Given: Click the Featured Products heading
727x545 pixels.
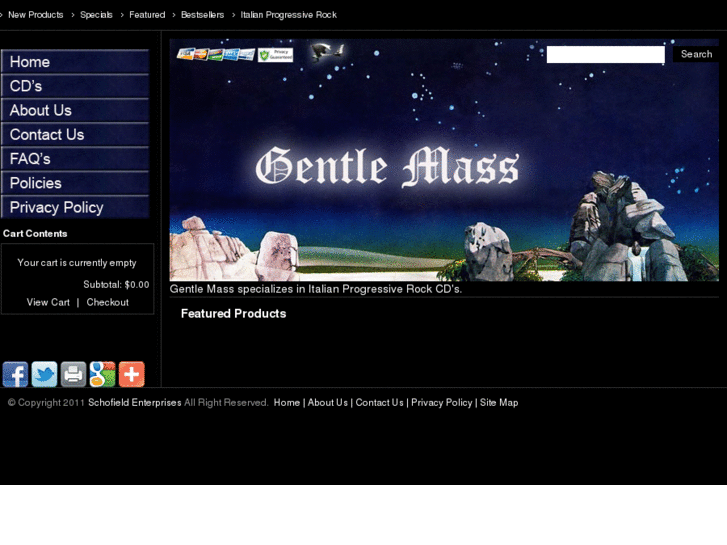Looking at the screenshot, I should click(234, 314).
